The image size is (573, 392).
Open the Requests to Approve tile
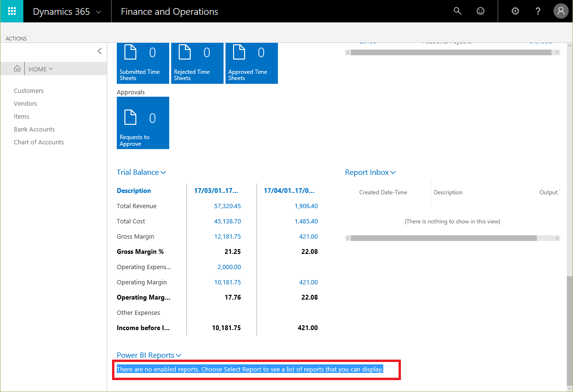[143, 123]
